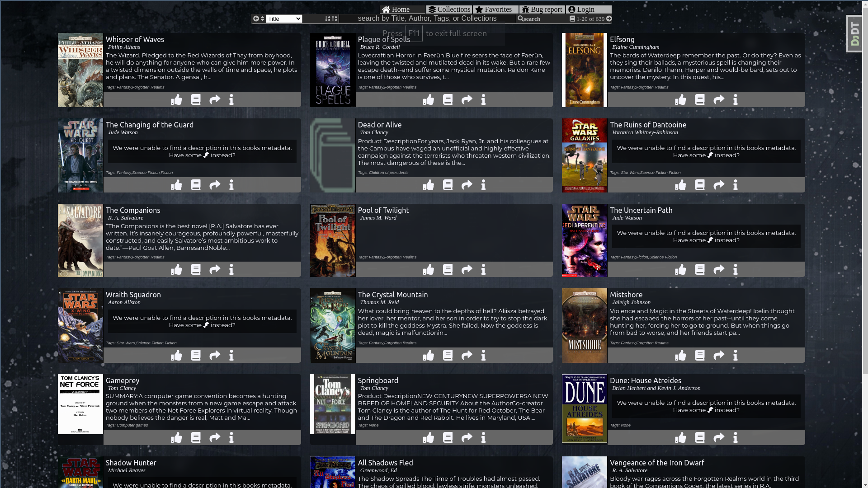Open info icon for Gameprey
The height and width of the screenshot is (488, 868).
[231, 438]
